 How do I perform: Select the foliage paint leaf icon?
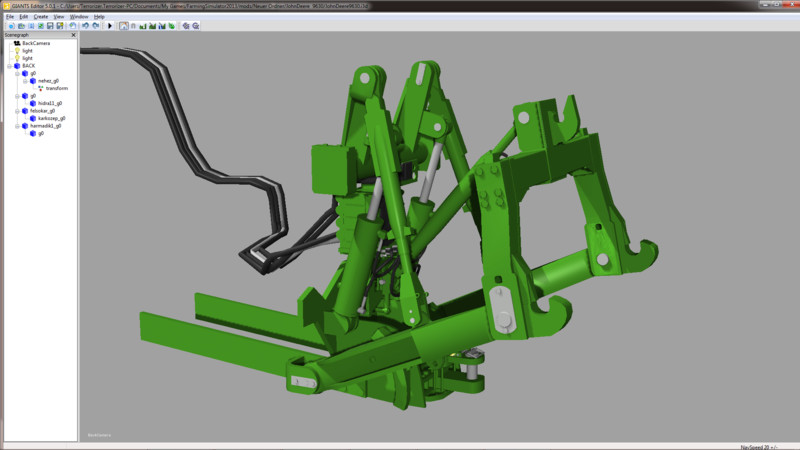point(171,26)
